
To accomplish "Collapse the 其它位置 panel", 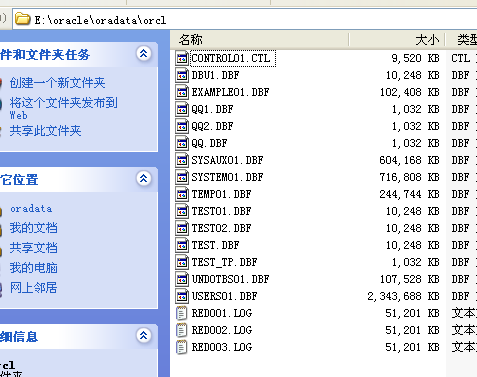I will [x=144, y=178].
